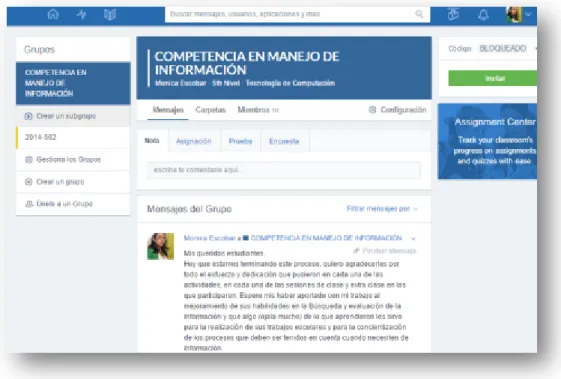Image resolution: width=561 pixels, height=379 pixels.
Task: Open the progress activity icon
Action: click(82, 14)
